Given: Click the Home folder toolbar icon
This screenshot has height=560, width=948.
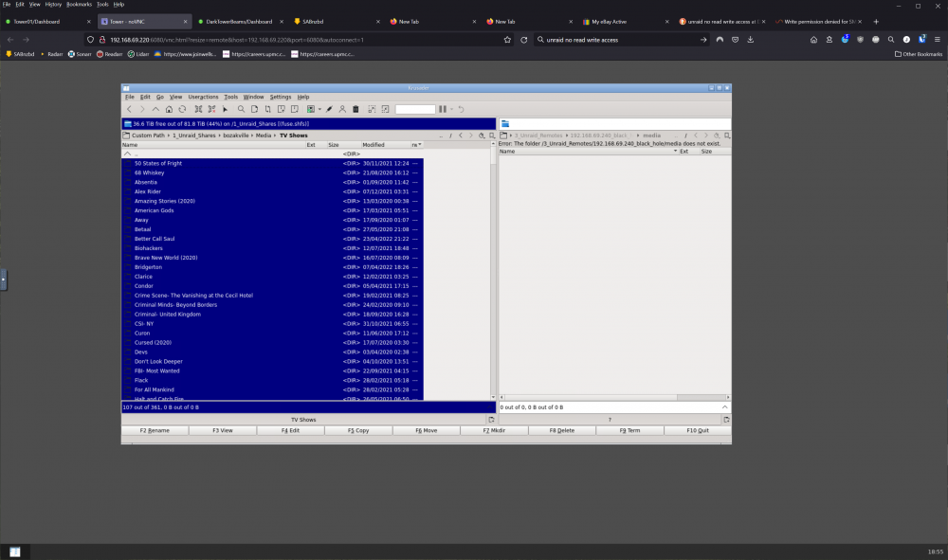Looking at the screenshot, I should (169, 109).
